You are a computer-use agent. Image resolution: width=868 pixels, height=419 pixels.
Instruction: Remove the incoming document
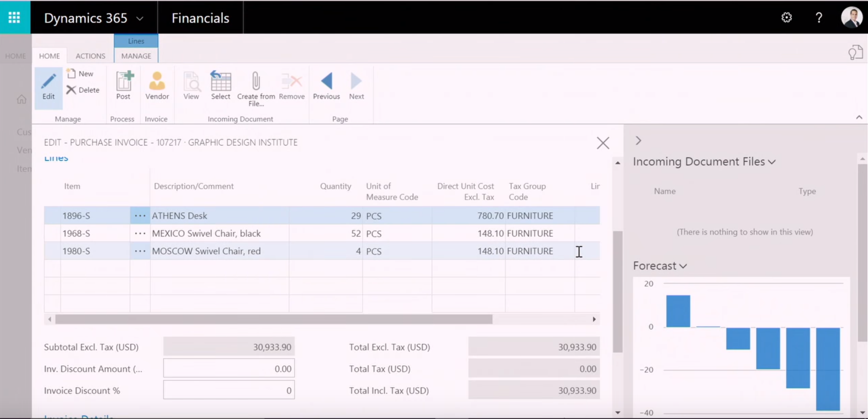point(292,86)
